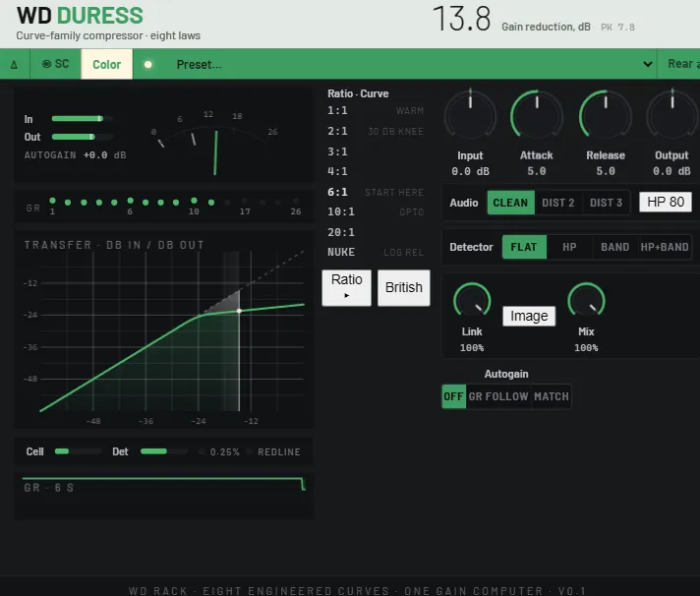Click the WARM curve label
This screenshot has height=596, width=700.
pyautogui.click(x=409, y=111)
